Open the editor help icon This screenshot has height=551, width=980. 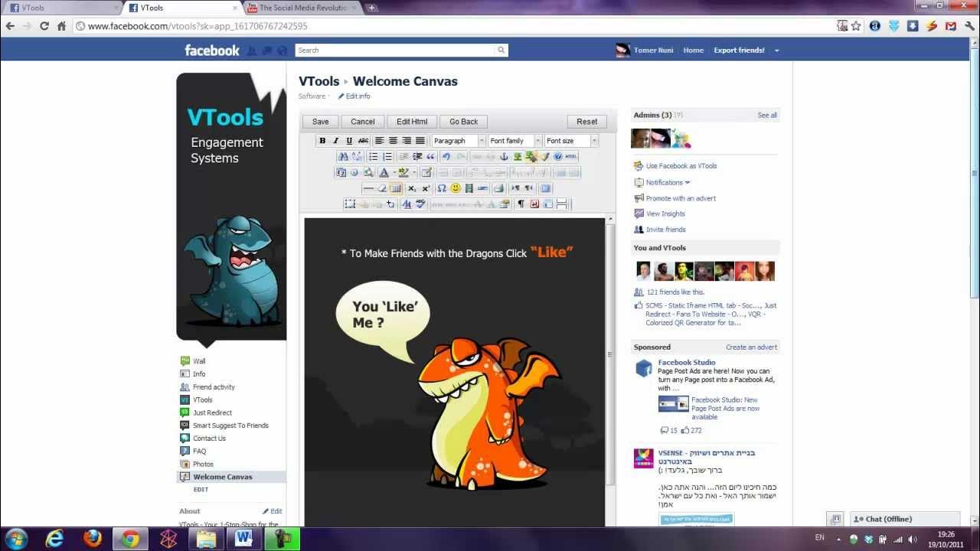[557, 156]
